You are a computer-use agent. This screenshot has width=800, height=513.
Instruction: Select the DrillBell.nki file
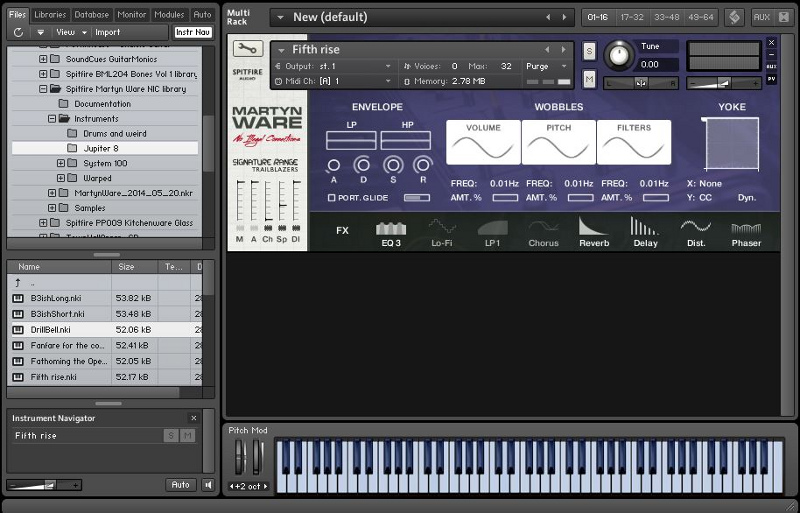(107, 329)
